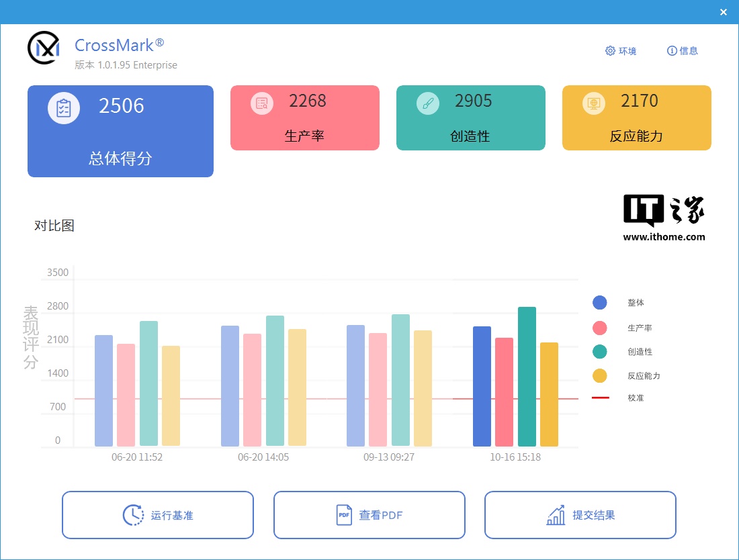The height and width of the screenshot is (560, 739).
Task: Click the CrossMark logo icon
Action: coord(44,48)
